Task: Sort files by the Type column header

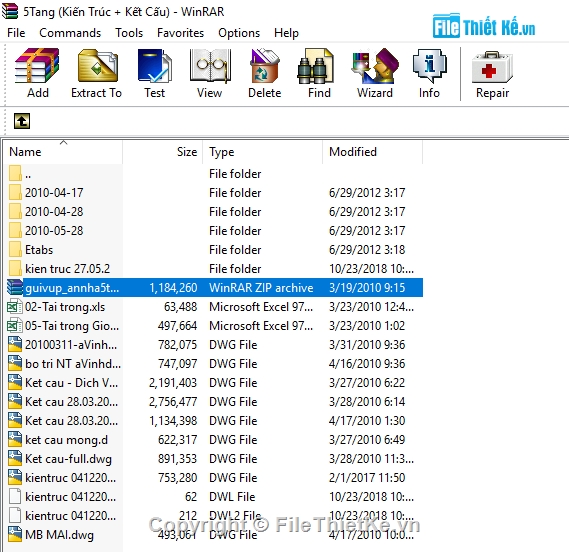Action: pos(263,152)
